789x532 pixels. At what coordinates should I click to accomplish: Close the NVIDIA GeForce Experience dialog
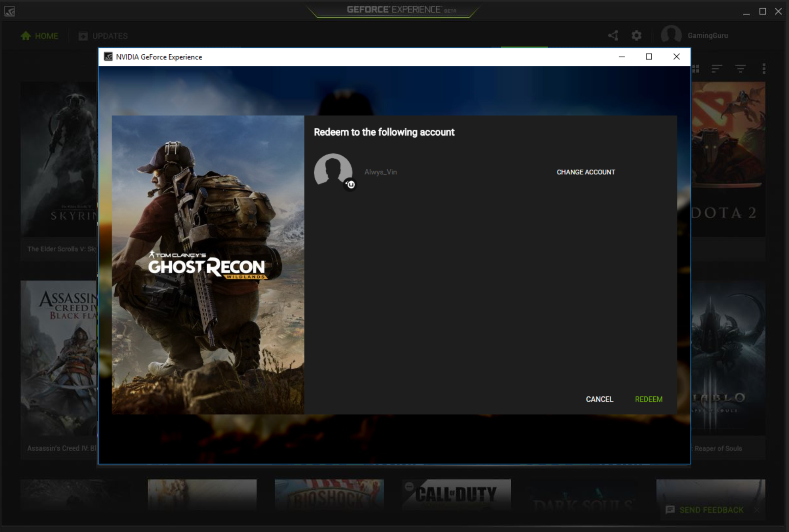676,57
